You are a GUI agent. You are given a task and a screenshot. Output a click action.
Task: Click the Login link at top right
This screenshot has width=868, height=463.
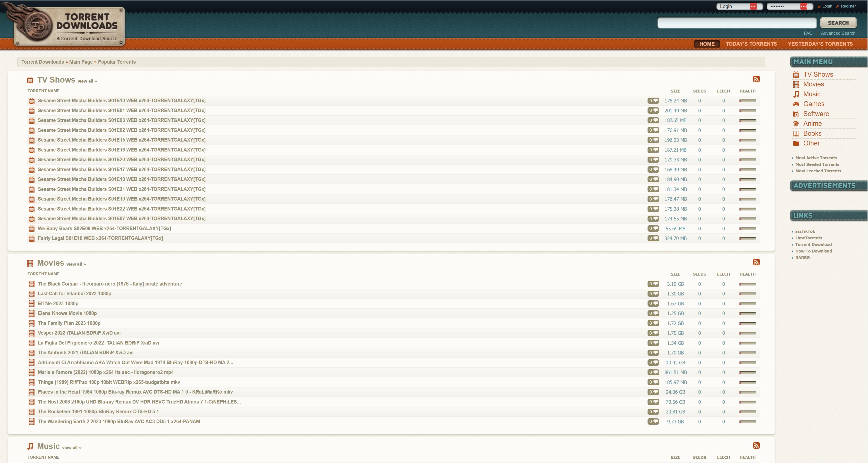tap(827, 6)
